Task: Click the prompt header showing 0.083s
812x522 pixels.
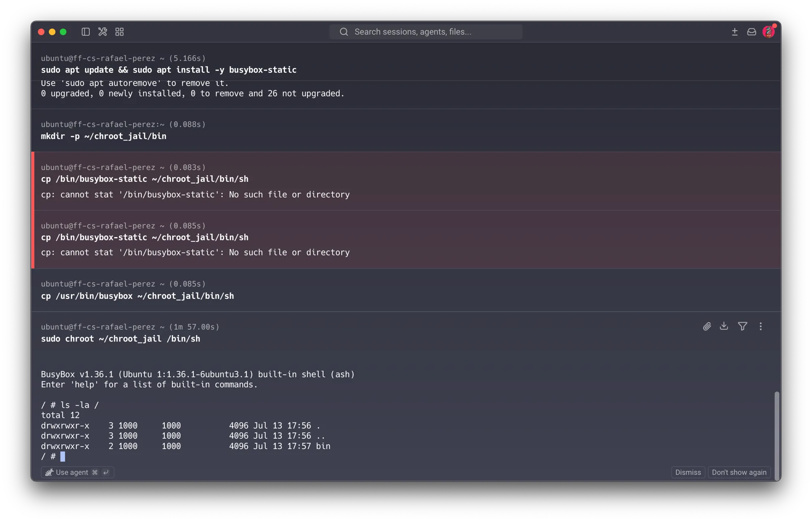Action: click(123, 167)
